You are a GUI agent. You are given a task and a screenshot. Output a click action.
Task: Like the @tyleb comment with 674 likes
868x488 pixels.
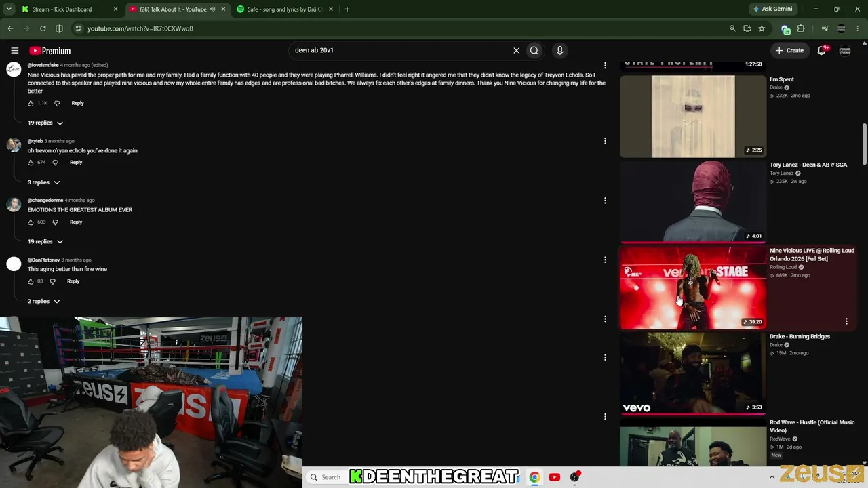click(x=31, y=163)
